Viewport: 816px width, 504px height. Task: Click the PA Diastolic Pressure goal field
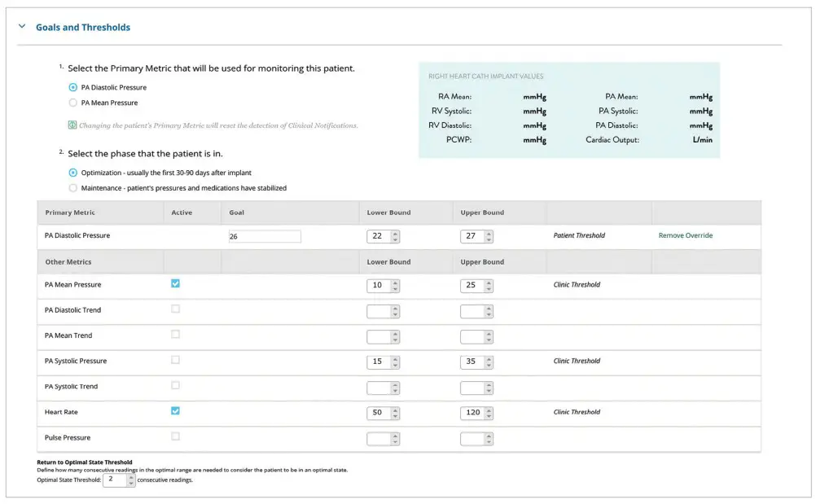click(265, 236)
